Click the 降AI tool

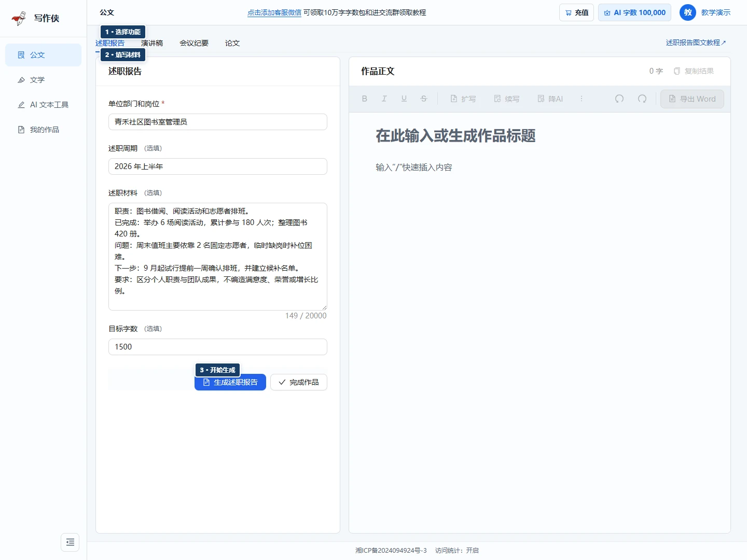pyautogui.click(x=550, y=99)
